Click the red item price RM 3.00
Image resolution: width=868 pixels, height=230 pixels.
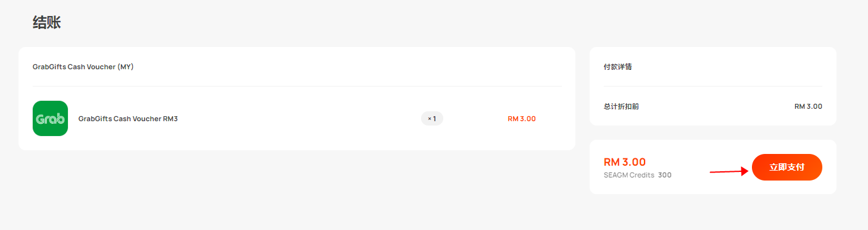tap(522, 119)
